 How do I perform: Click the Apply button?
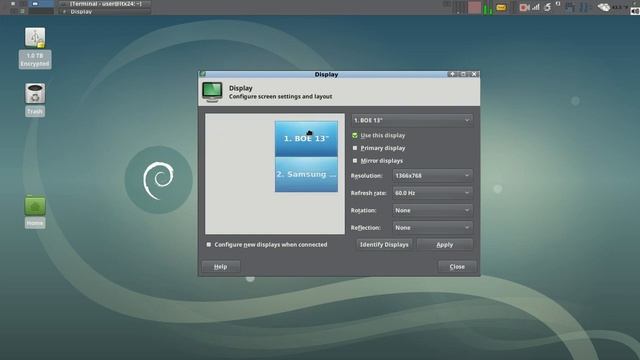[x=444, y=244]
